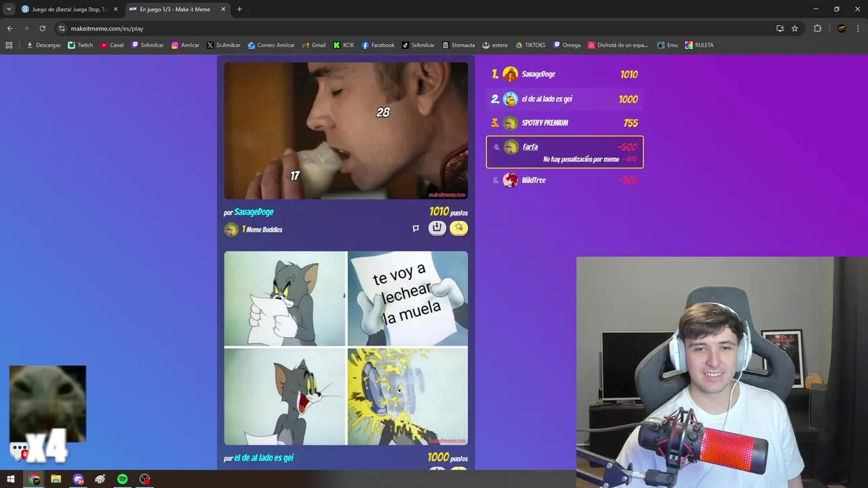Screen dimensions: 868x488
Task: Open the Eternauta bookmark
Action: (x=458, y=45)
